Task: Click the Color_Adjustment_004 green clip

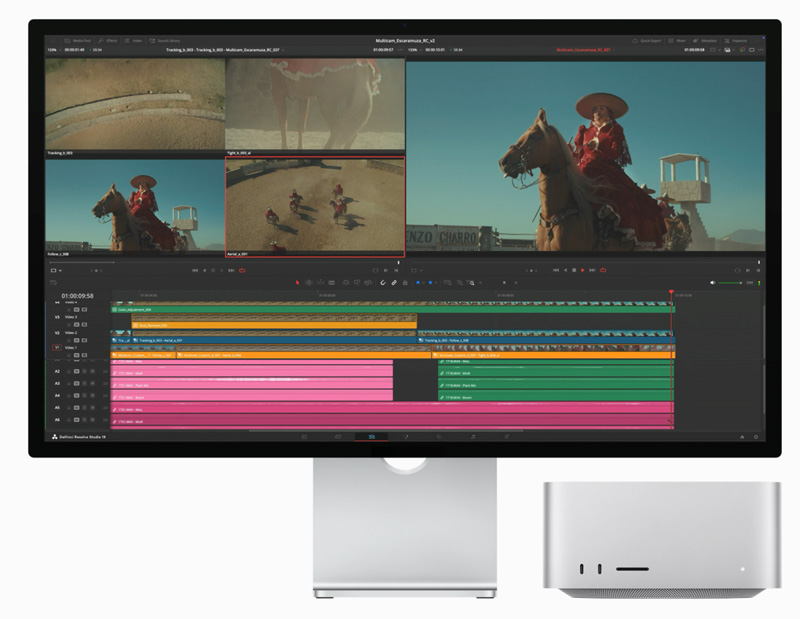Action: 392,309
